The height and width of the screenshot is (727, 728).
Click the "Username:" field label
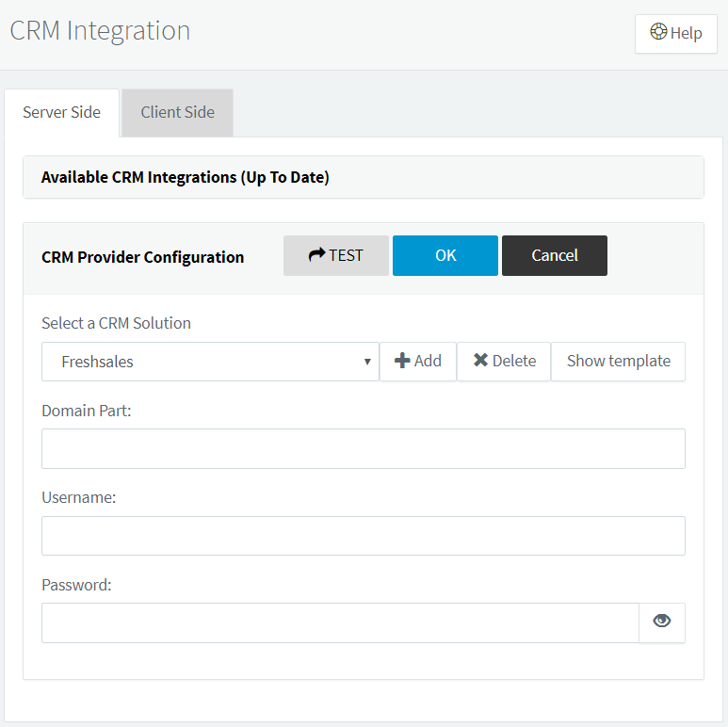click(79, 497)
